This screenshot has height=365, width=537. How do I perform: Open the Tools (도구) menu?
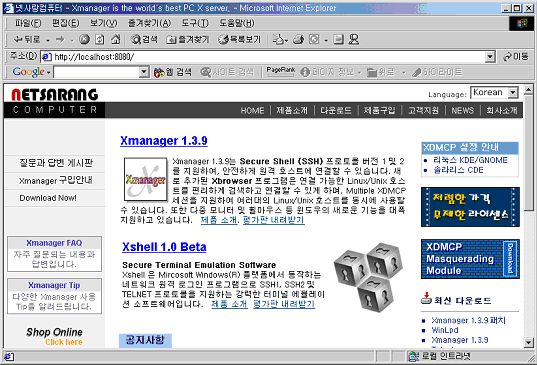(x=195, y=23)
